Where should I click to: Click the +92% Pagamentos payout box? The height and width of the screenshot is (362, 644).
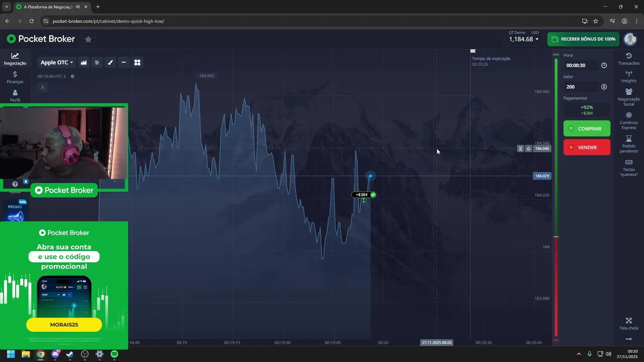(x=587, y=110)
